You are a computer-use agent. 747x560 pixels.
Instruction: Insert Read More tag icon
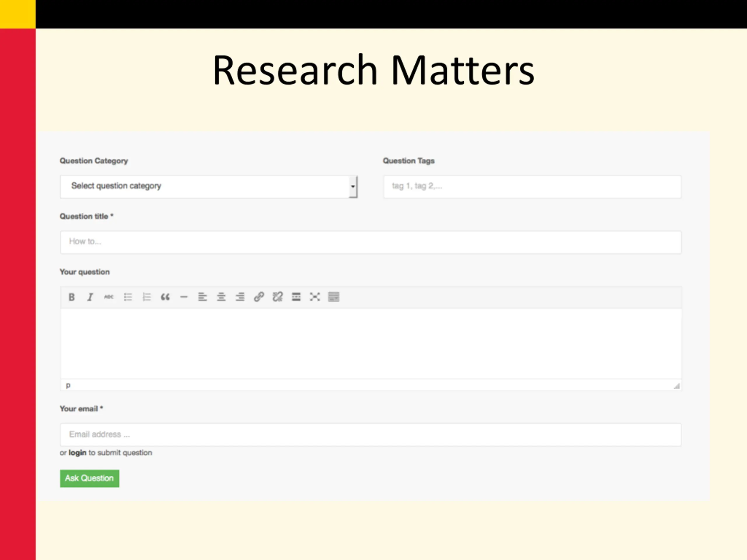click(x=296, y=297)
